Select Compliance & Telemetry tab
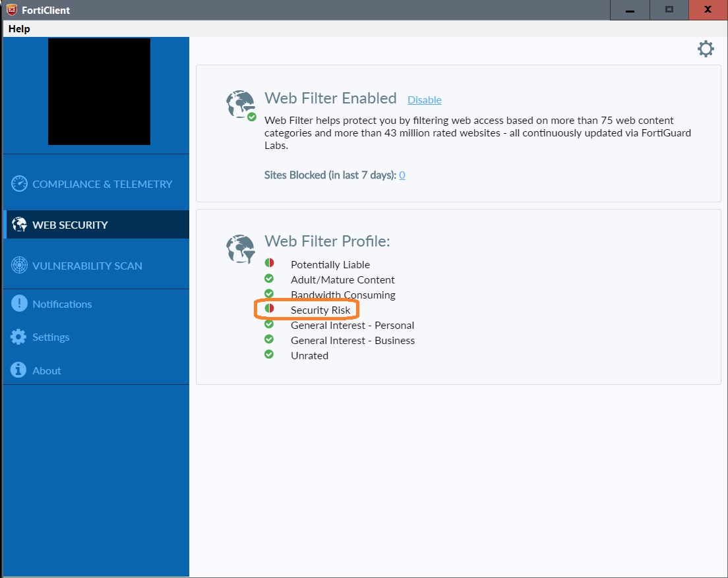This screenshot has width=728, height=578. click(96, 184)
